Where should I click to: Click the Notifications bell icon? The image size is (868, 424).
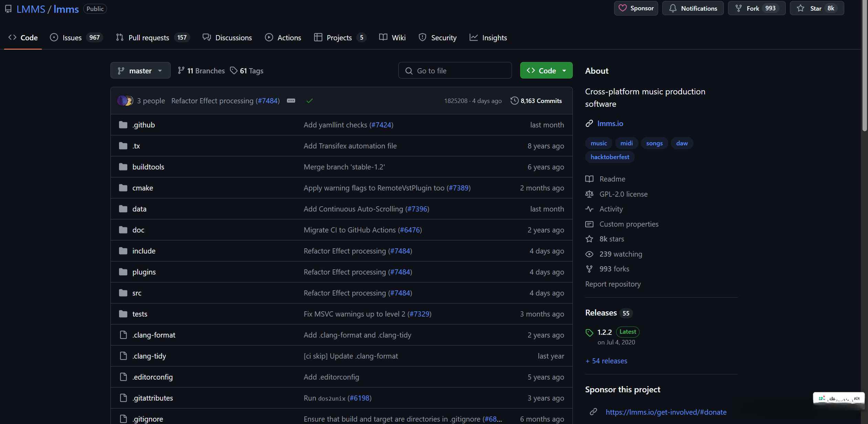[x=673, y=8]
